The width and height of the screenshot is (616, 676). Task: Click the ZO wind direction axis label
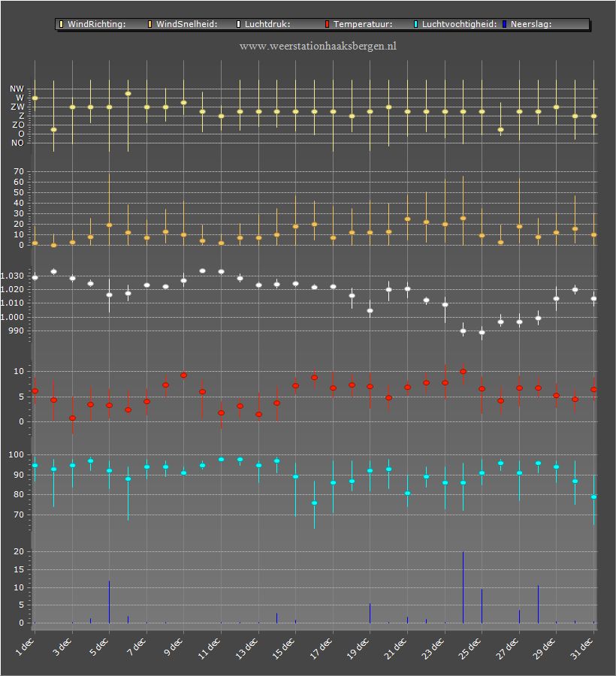click(x=18, y=125)
